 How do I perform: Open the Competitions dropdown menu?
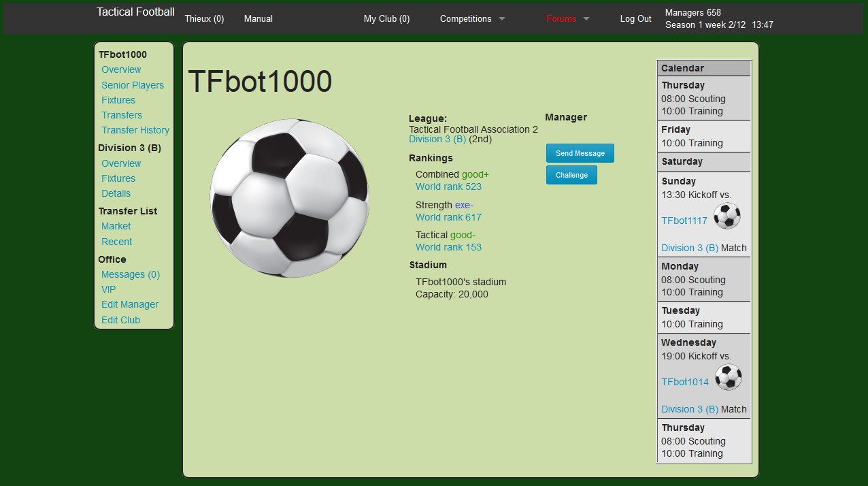[472, 18]
